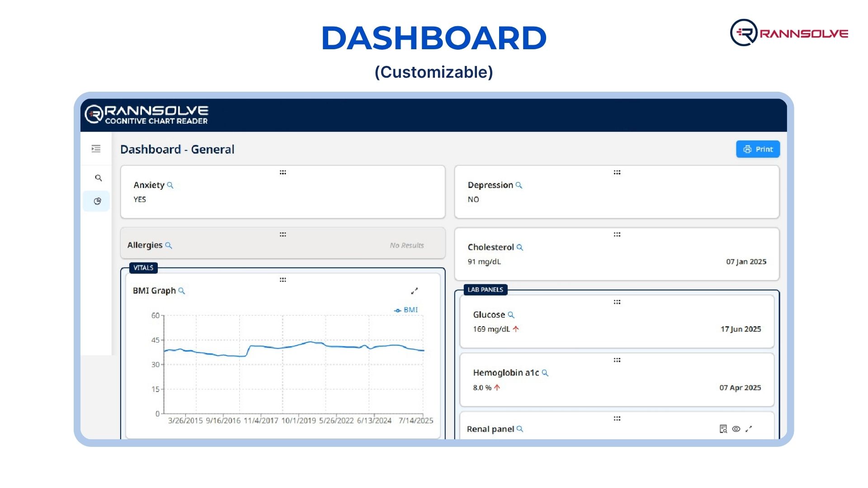This screenshot has height=488, width=868.
Task: Click the Print button
Action: pyautogui.click(x=758, y=149)
